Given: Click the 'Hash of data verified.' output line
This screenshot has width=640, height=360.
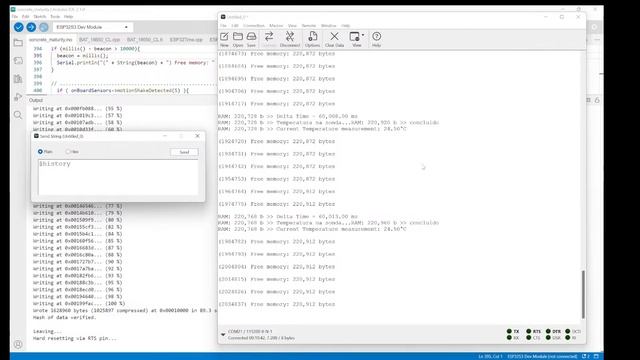Looking at the screenshot, I should click(64, 318).
